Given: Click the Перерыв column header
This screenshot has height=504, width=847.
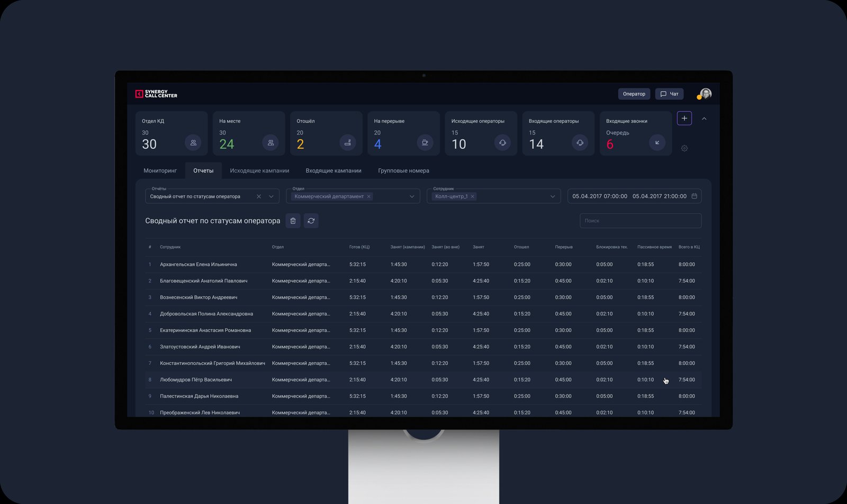Looking at the screenshot, I should (564, 247).
